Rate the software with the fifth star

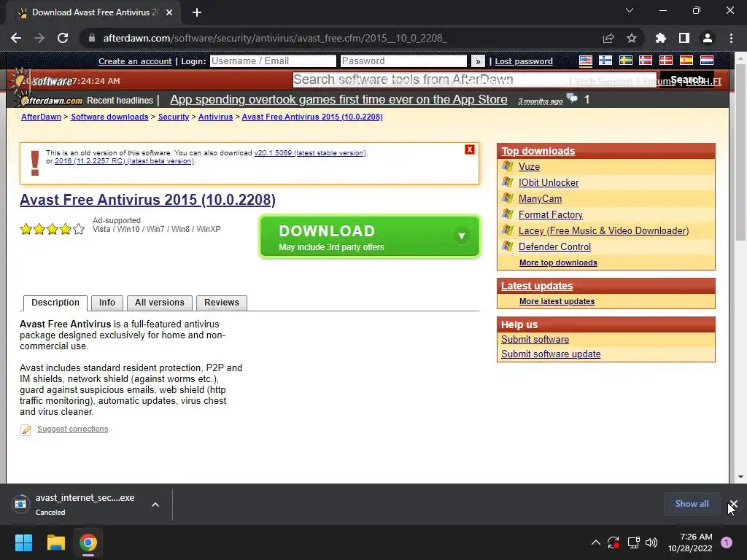[x=79, y=230]
